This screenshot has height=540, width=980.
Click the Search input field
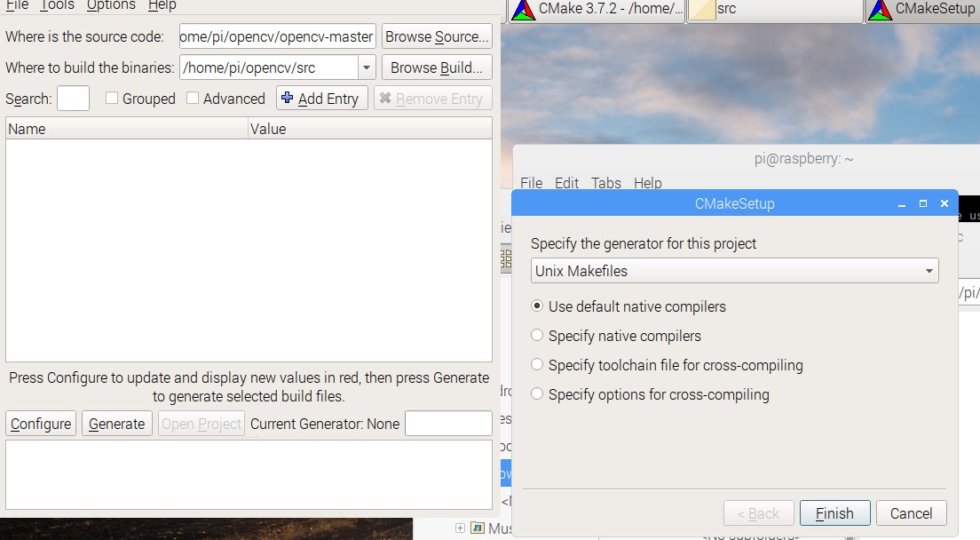[73, 99]
